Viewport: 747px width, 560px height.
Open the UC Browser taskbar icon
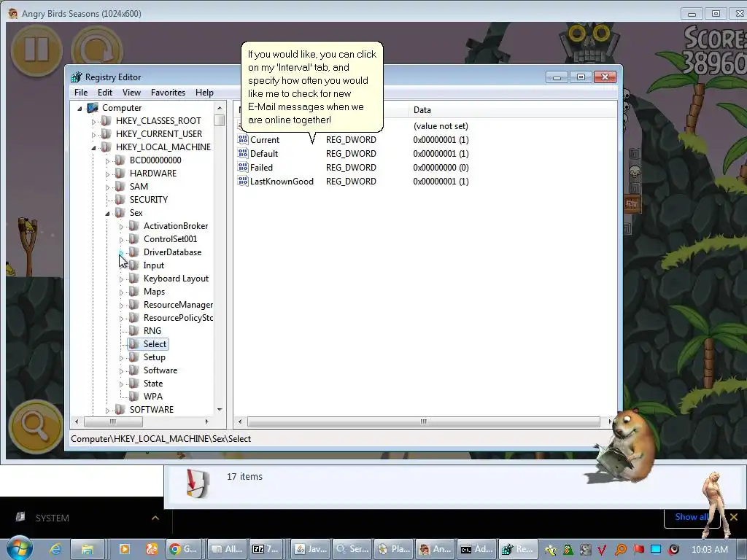152,549
